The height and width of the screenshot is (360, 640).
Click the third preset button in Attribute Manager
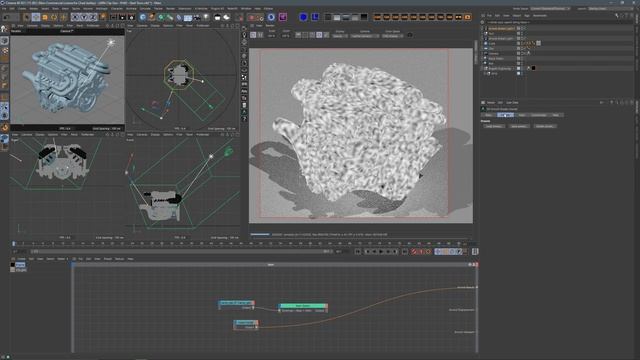click(x=545, y=126)
